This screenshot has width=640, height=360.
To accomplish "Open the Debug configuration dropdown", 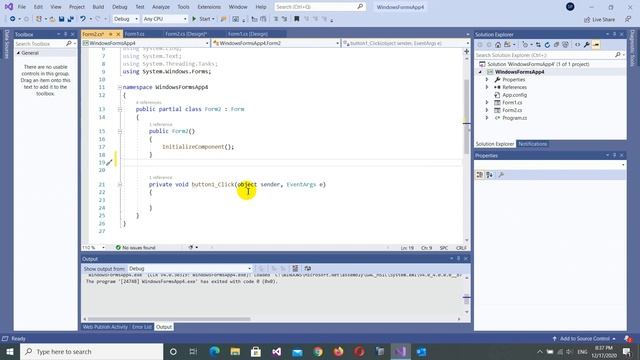I will point(126,19).
